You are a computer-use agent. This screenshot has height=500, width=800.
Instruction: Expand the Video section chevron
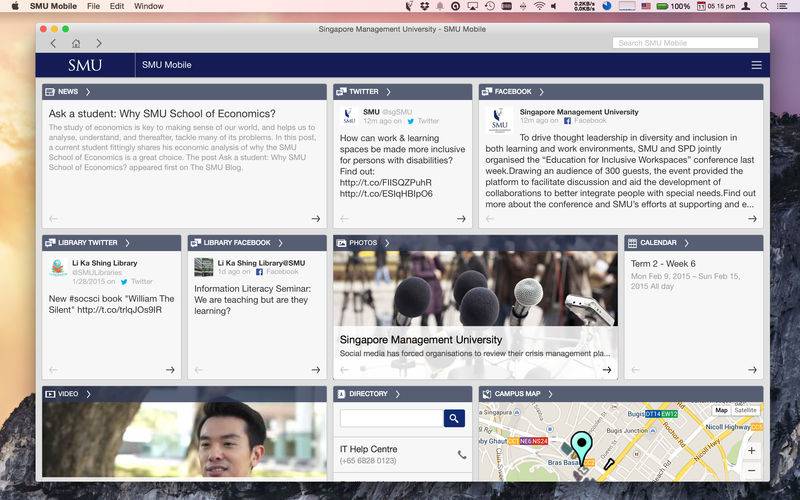88,394
